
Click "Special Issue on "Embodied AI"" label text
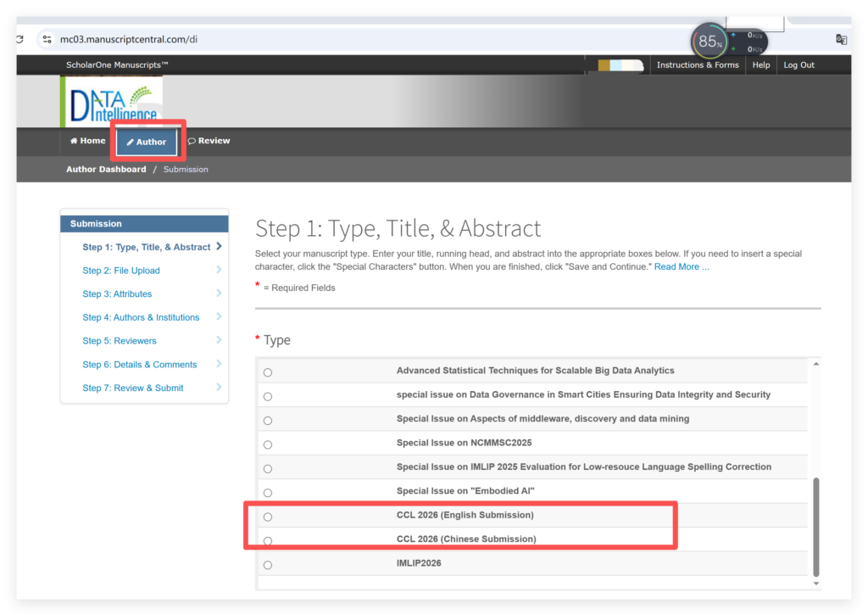[465, 491]
